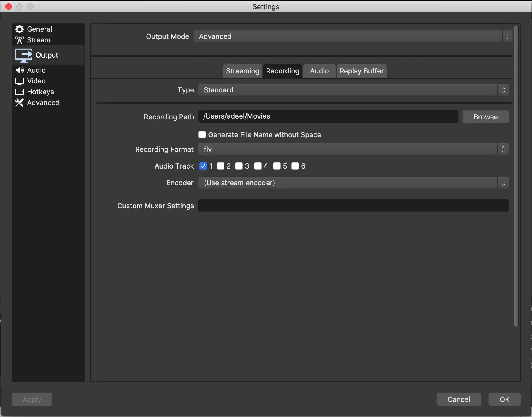Click the Custom Muxer Settings field
Screen dimensions: 532x417
pos(353,206)
